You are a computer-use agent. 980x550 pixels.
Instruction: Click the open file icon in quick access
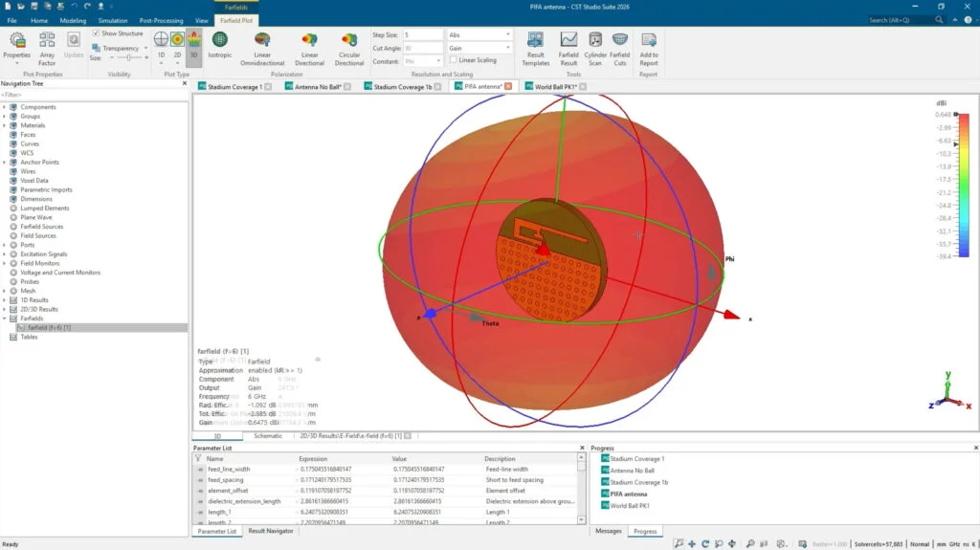21,7
